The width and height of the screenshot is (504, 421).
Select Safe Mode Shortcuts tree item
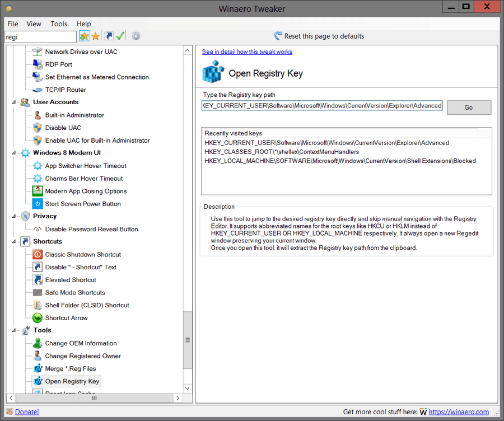click(x=75, y=292)
